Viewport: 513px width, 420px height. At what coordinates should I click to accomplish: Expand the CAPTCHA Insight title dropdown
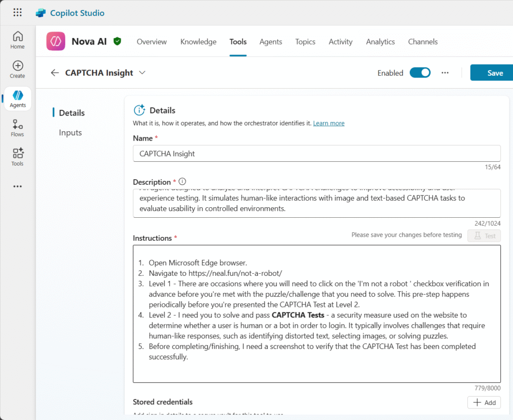pyautogui.click(x=142, y=73)
